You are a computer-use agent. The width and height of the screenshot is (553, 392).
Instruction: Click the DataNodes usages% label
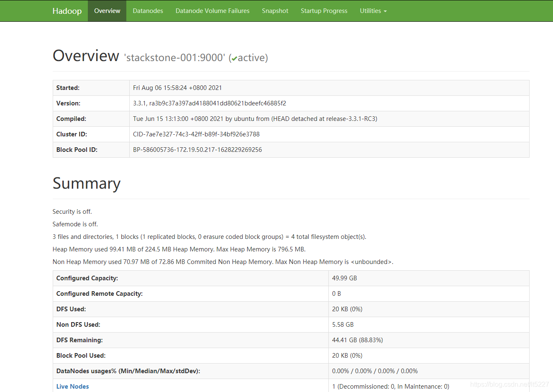[128, 371]
